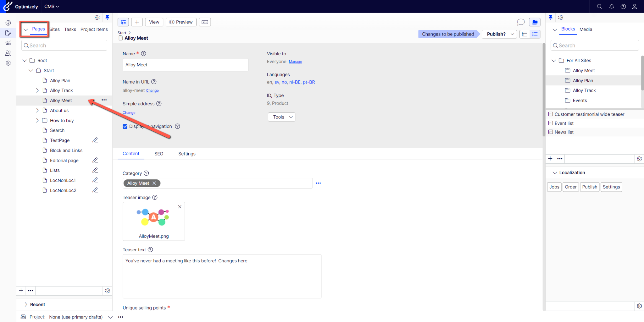This screenshot has width=644, height=322.
Task: Expand the About us tree node
Action: pyautogui.click(x=37, y=110)
